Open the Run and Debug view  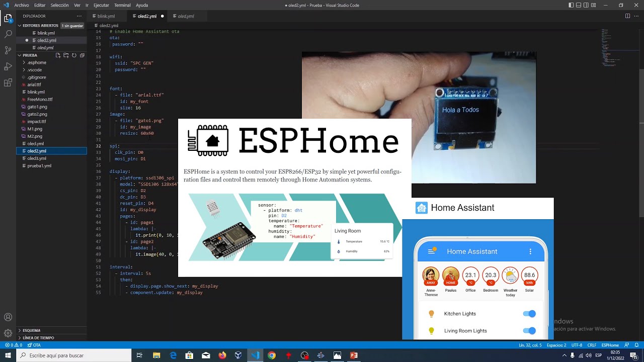coord(8,66)
